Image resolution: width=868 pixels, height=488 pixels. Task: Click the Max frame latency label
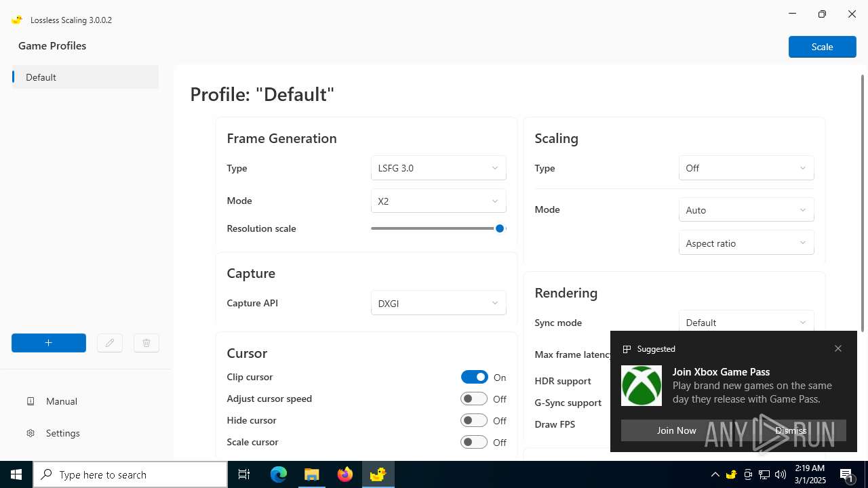572,354
